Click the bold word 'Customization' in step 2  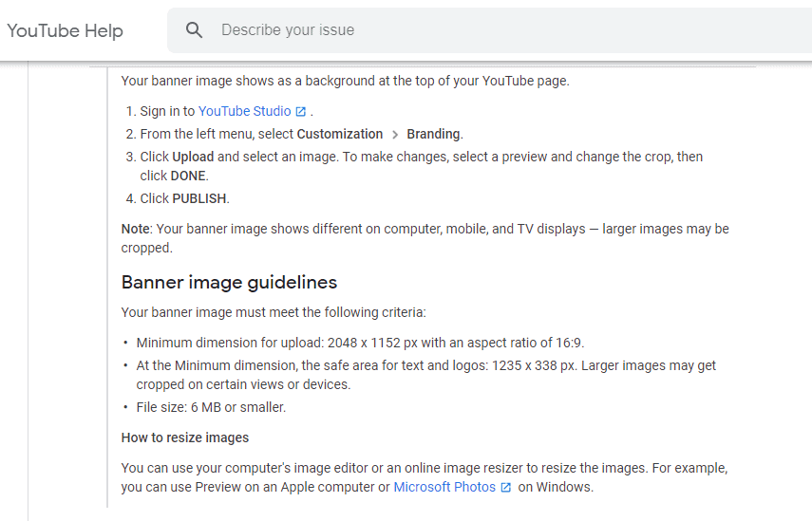coord(340,134)
